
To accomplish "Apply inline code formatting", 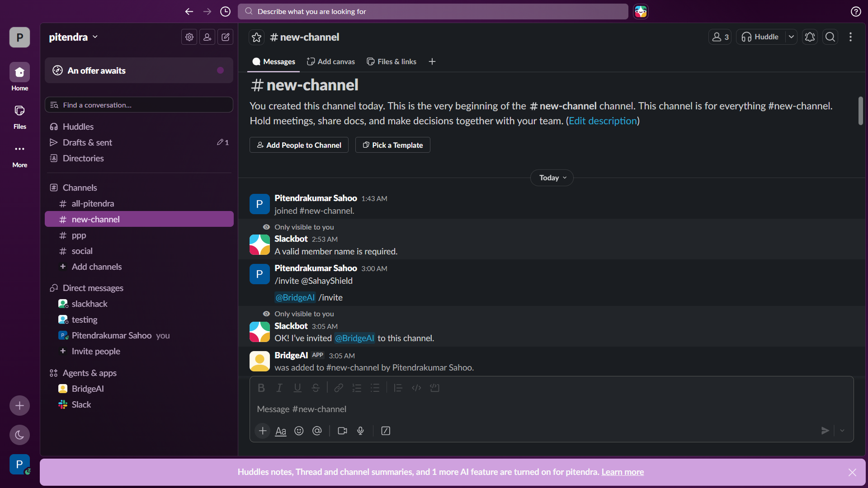I will pos(416,388).
